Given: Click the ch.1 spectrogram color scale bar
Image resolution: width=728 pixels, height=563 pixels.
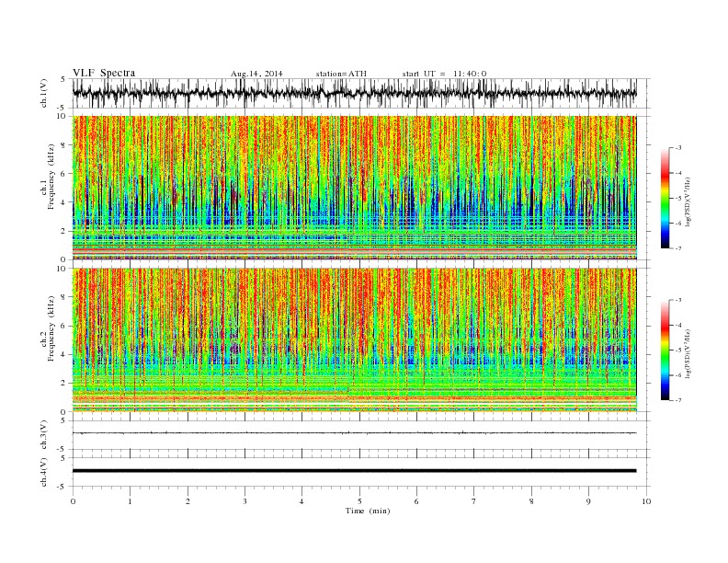Looking at the screenshot, I should (x=665, y=198).
